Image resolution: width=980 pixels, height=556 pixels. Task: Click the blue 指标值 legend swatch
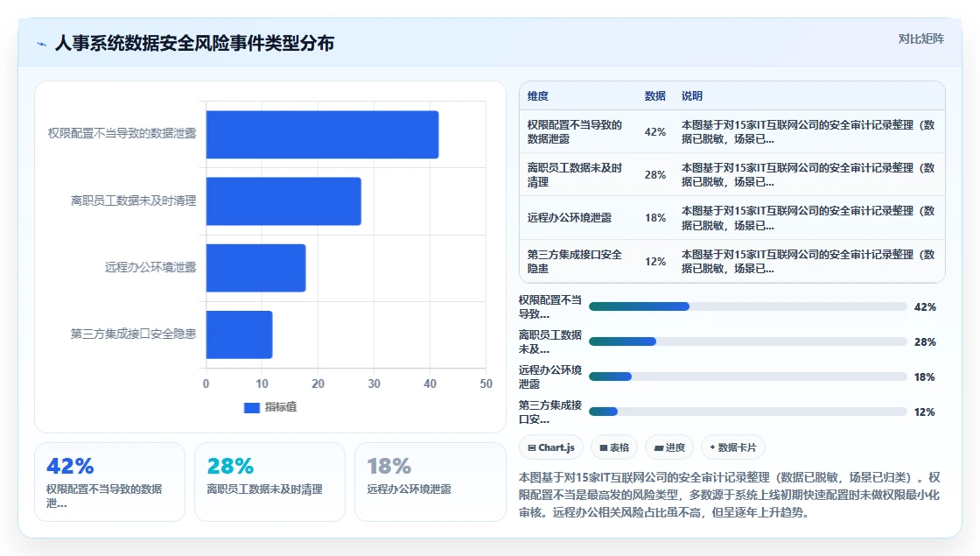tap(251, 407)
